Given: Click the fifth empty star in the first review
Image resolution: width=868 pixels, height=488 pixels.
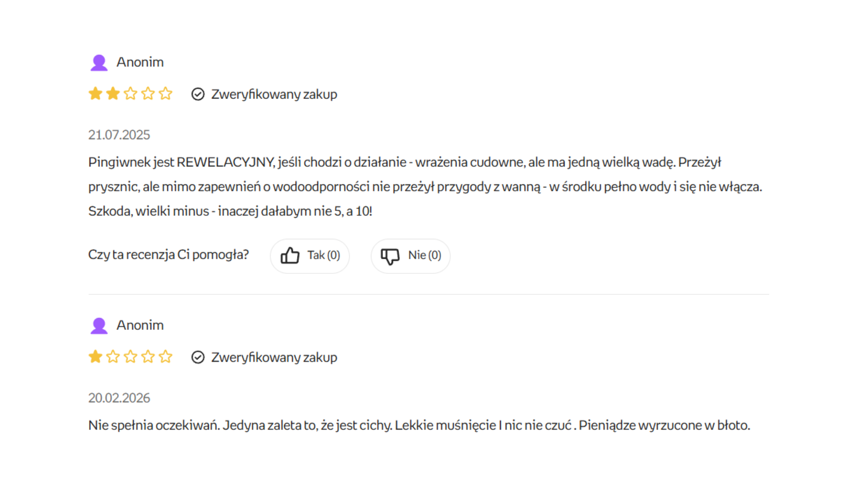Looking at the screenshot, I should pos(165,94).
